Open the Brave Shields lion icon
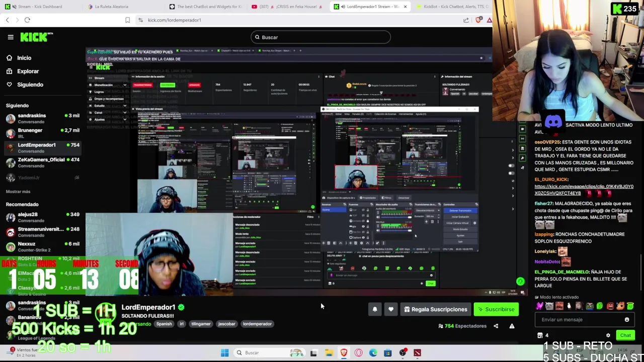644x362 pixels. [x=478, y=20]
